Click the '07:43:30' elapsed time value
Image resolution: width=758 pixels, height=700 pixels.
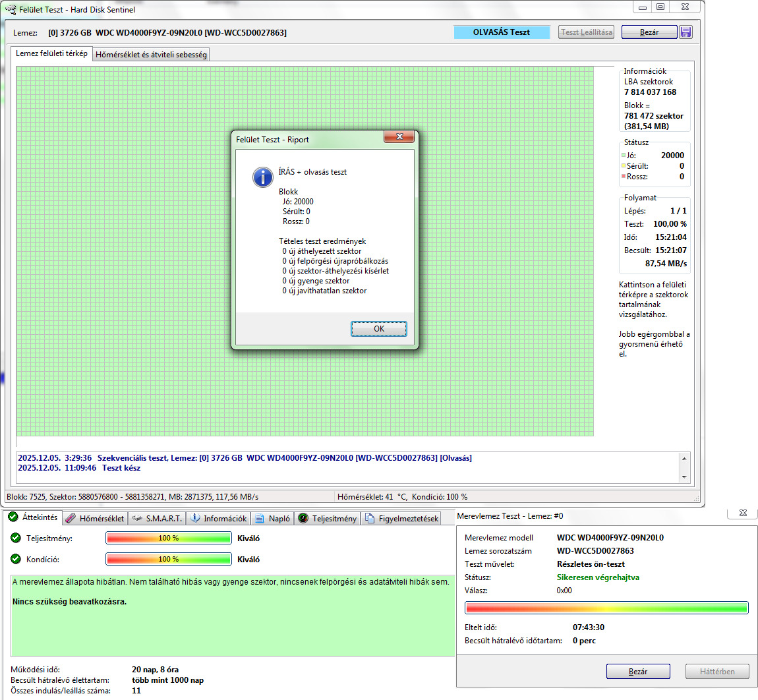click(589, 627)
